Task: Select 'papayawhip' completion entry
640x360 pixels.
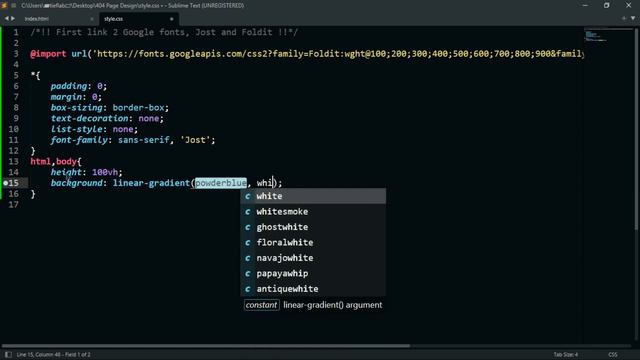Action: 313,274
